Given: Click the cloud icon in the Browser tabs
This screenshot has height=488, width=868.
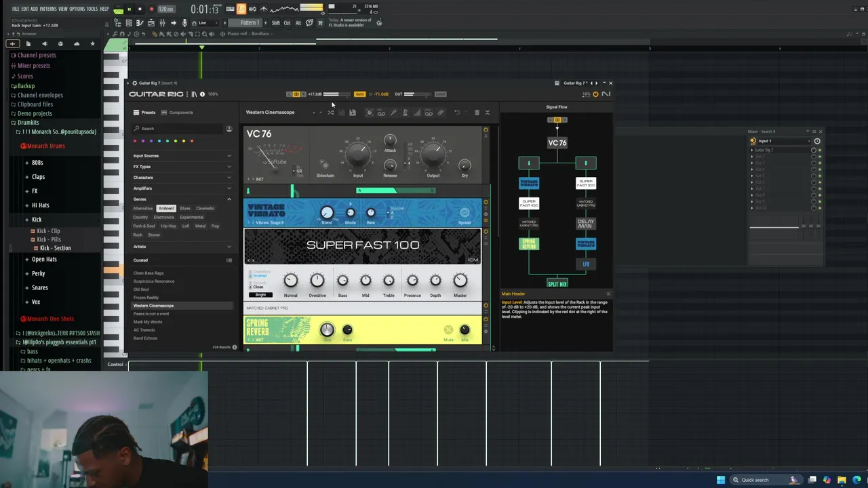Looking at the screenshot, I should [x=77, y=43].
